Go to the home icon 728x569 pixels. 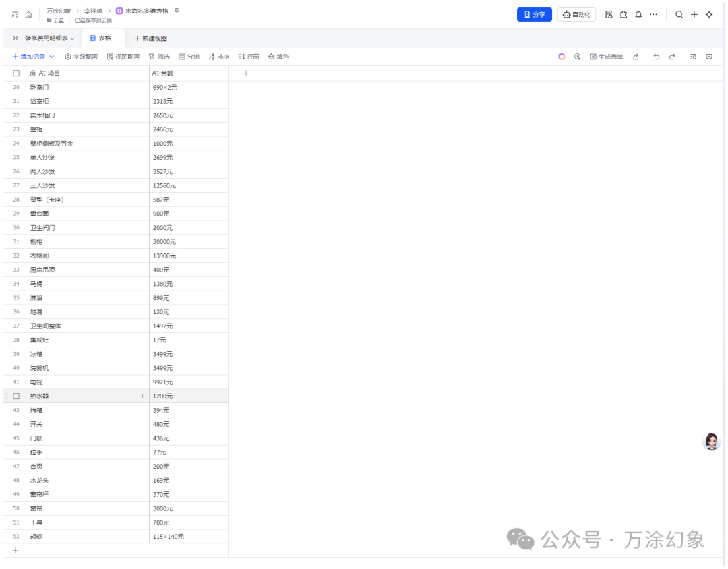29,15
